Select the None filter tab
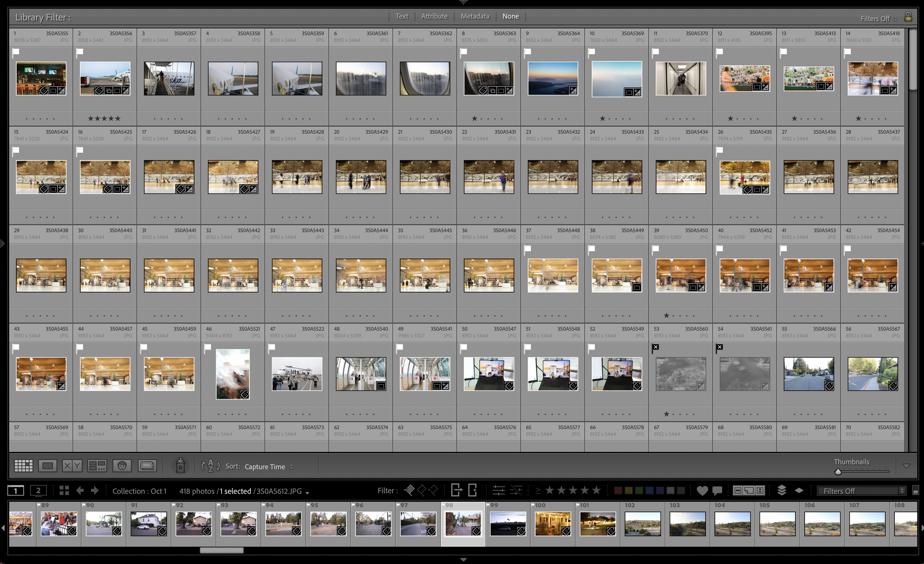The image size is (924, 564). click(x=510, y=16)
